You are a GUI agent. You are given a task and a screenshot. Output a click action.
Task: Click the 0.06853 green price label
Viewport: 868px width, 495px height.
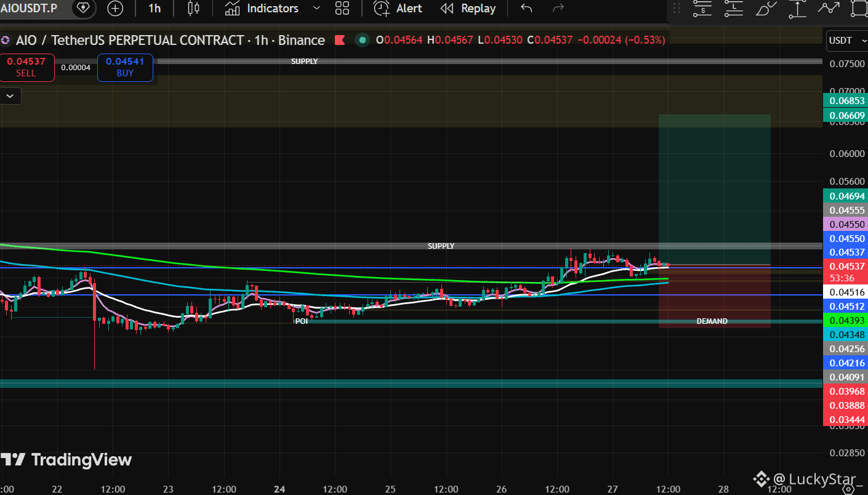pyautogui.click(x=847, y=100)
